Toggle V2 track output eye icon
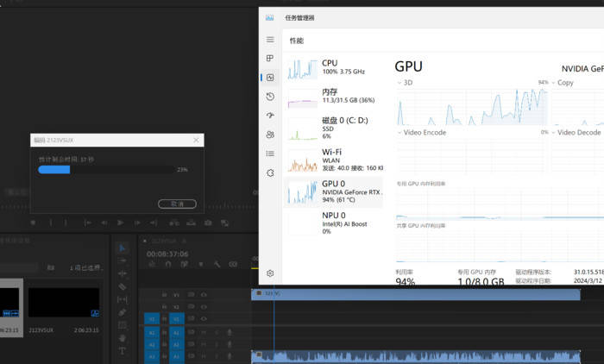This screenshot has width=604, height=364. pos(204,307)
